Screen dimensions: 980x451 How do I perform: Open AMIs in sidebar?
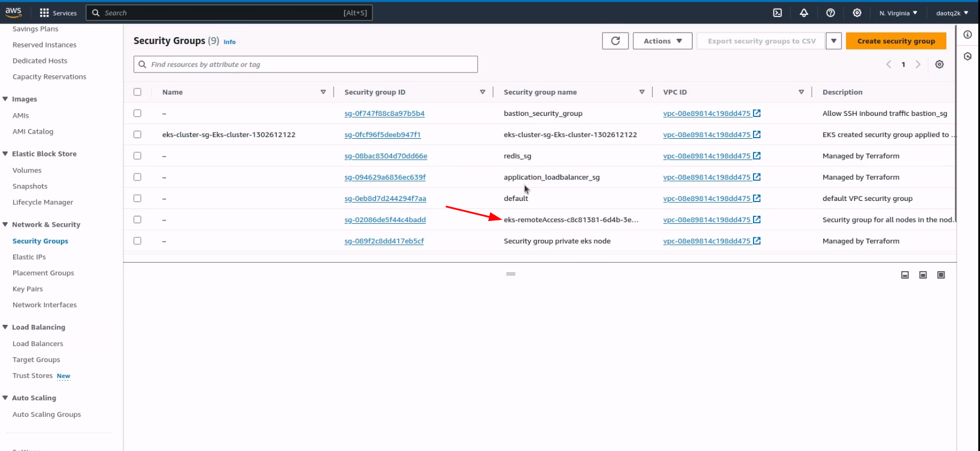(21, 115)
